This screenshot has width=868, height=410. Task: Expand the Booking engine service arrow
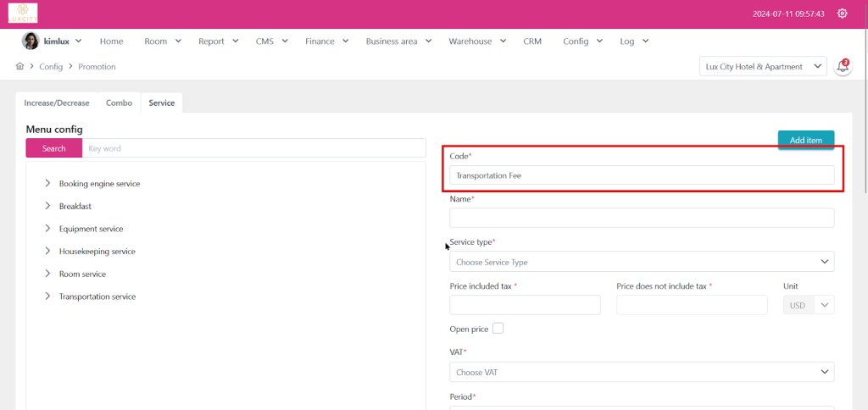tap(47, 183)
